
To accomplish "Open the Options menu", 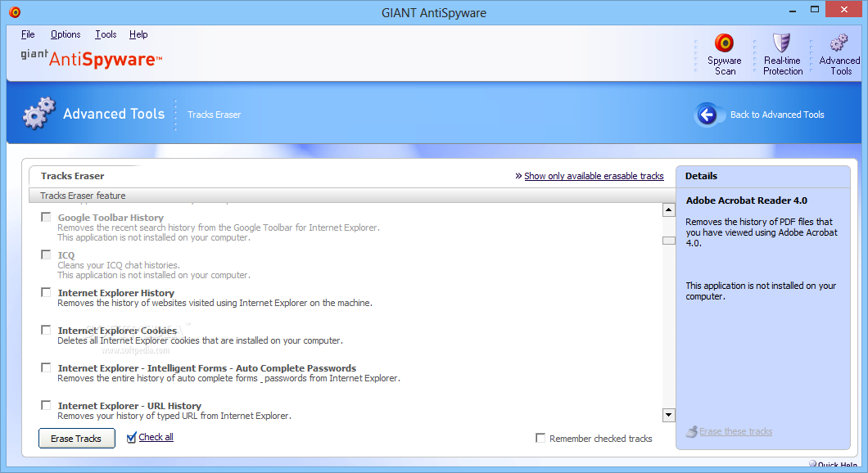I will [x=66, y=34].
